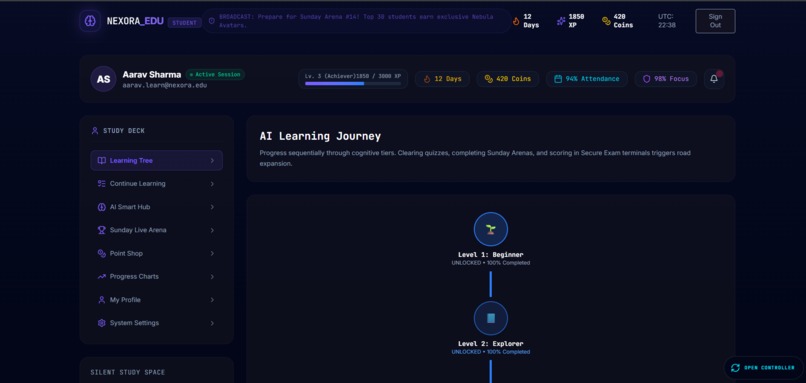Click the Level 2: Explorer label
The width and height of the screenshot is (806, 383).
[x=490, y=343]
